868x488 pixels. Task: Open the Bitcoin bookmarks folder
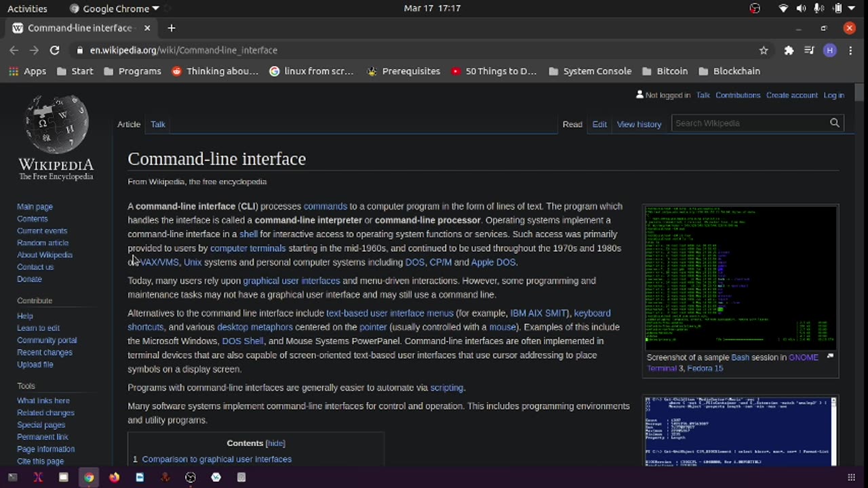pyautogui.click(x=665, y=71)
